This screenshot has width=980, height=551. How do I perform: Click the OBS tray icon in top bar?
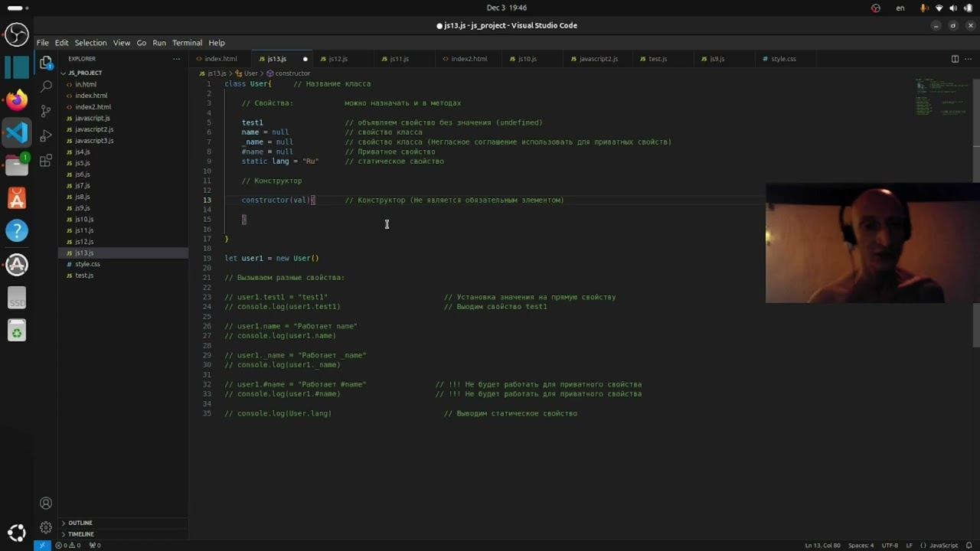click(876, 8)
